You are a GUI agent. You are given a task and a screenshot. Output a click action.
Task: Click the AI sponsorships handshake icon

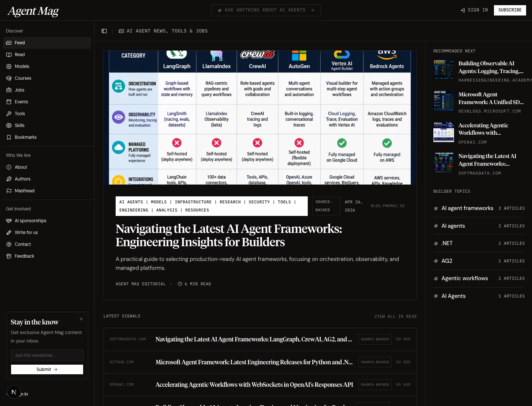pyautogui.click(x=9, y=221)
